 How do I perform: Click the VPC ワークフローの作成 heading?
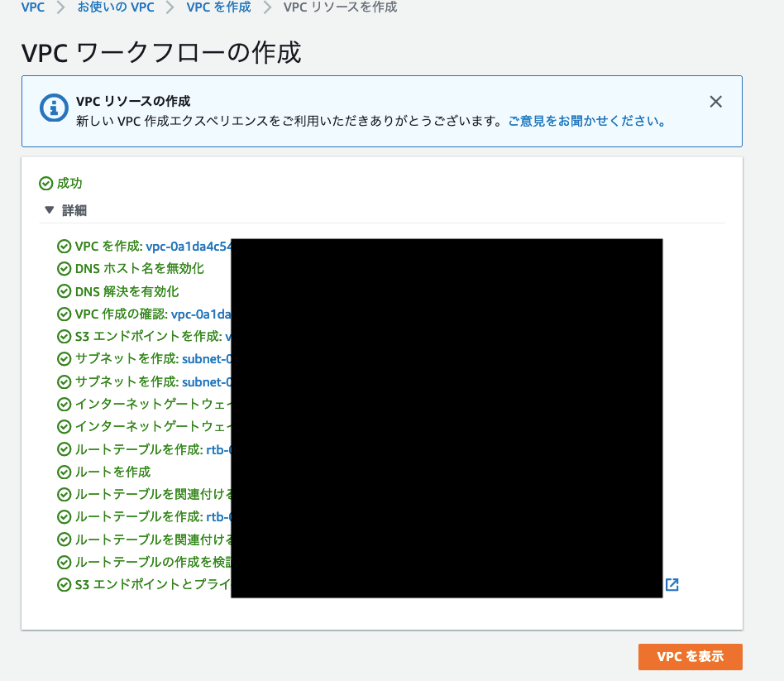click(x=161, y=52)
